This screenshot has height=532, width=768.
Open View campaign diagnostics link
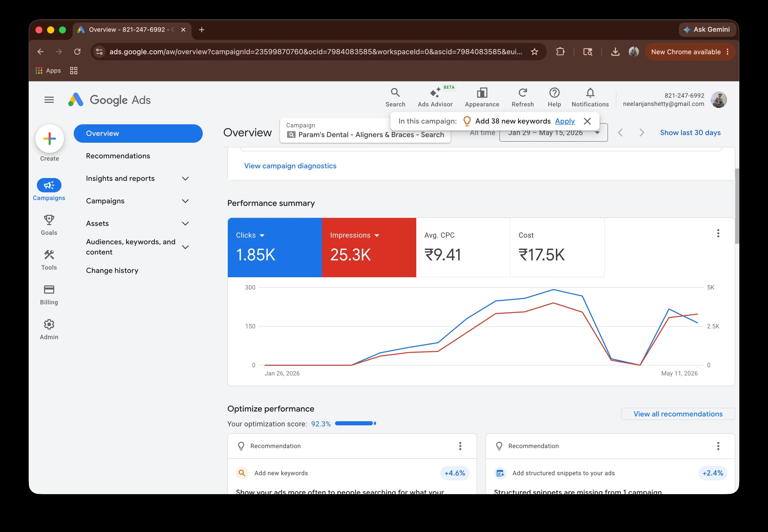pyautogui.click(x=290, y=166)
